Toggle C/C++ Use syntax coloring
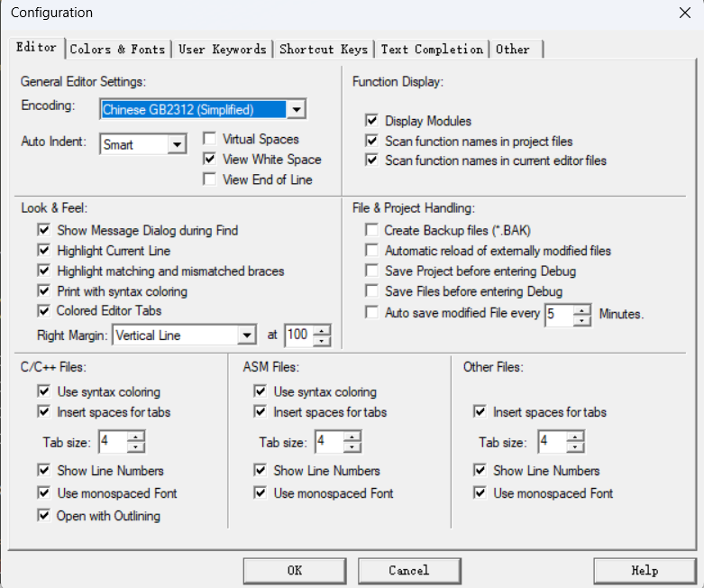This screenshot has height=588, width=704. [44, 391]
